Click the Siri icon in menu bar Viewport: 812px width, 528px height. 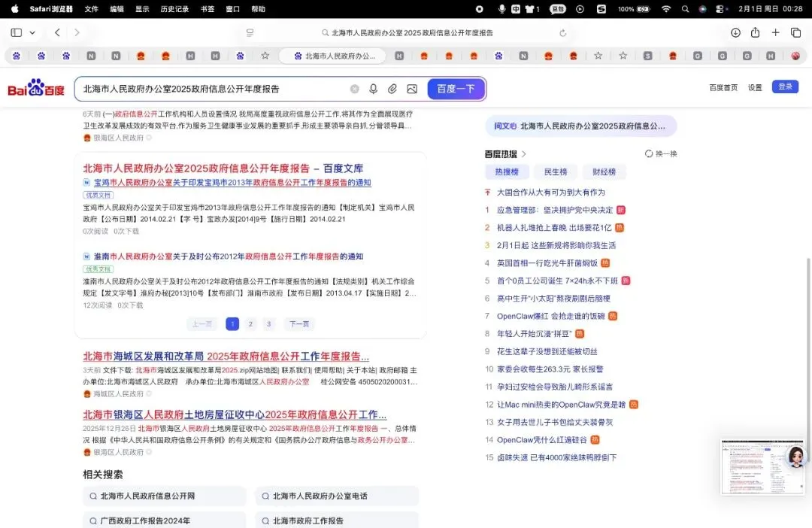[x=702, y=9]
